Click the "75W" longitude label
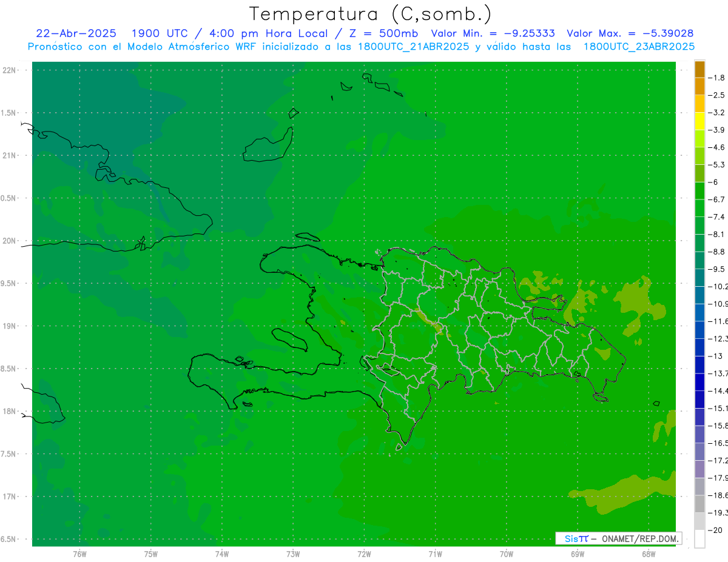728x562 pixels. click(151, 554)
